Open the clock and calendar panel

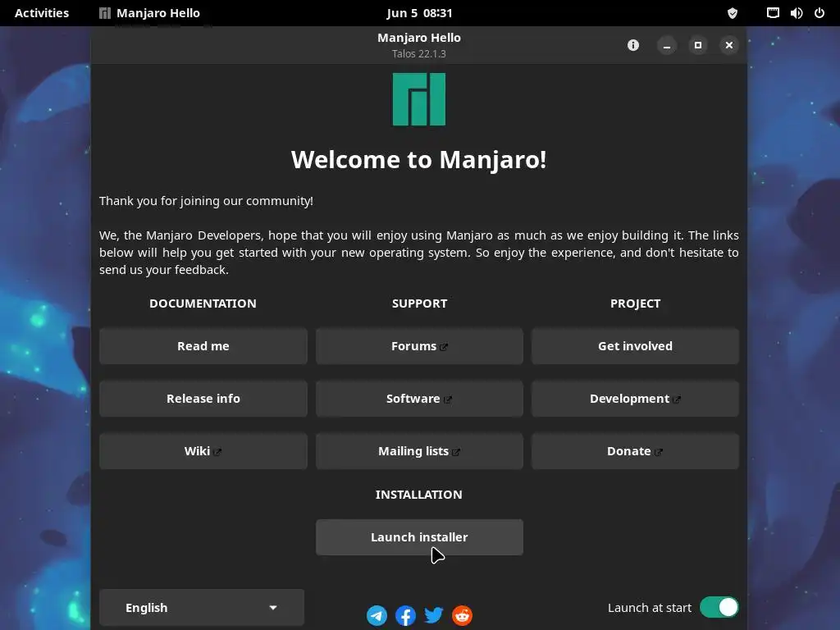[419, 13]
